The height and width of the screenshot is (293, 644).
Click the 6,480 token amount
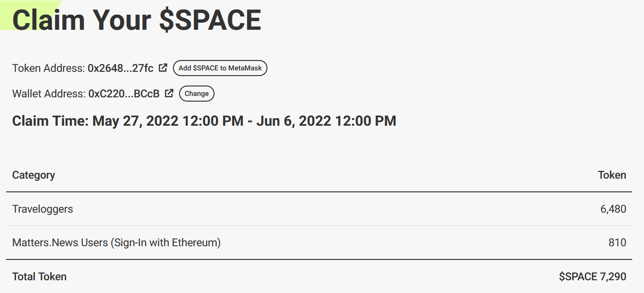tap(613, 209)
